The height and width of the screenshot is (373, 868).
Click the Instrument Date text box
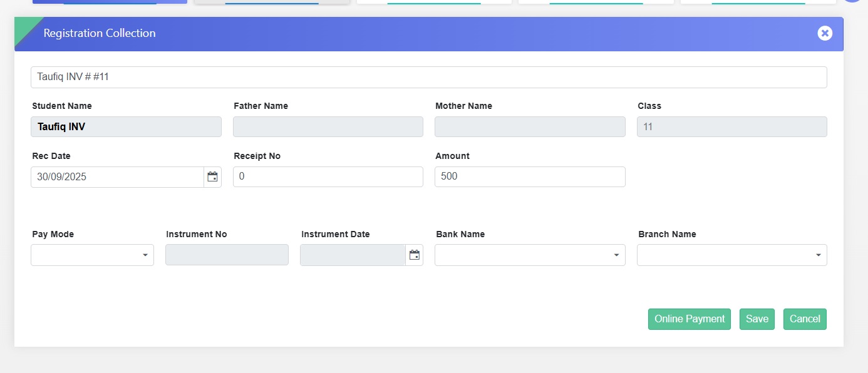point(353,255)
